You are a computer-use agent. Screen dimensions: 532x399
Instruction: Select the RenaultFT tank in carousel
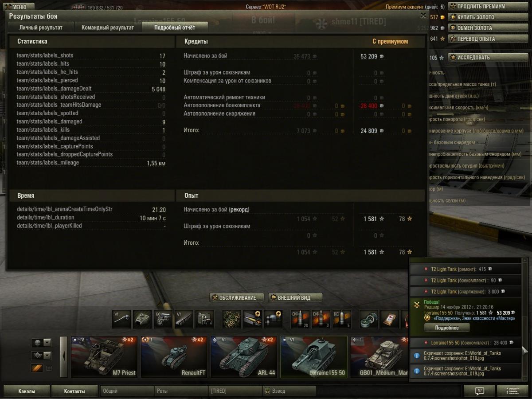(174, 356)
